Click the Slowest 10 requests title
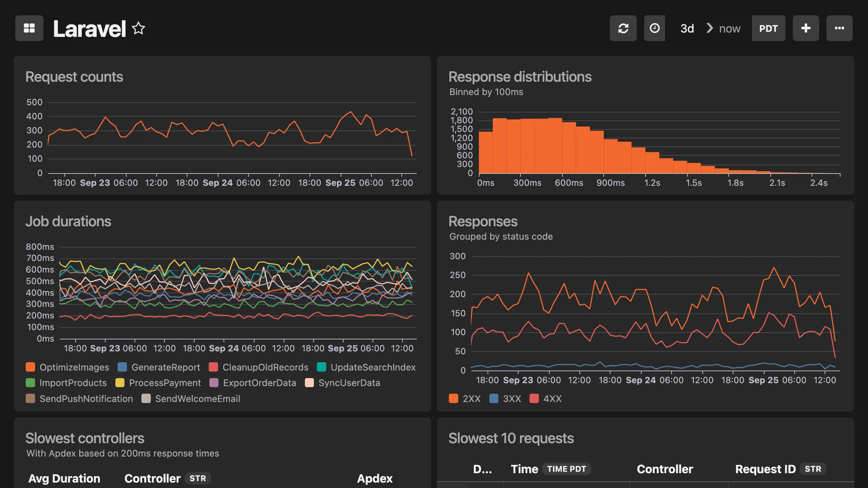Image resolution: width=868 pixels, height=488 pixels. [x=511, y=438]
